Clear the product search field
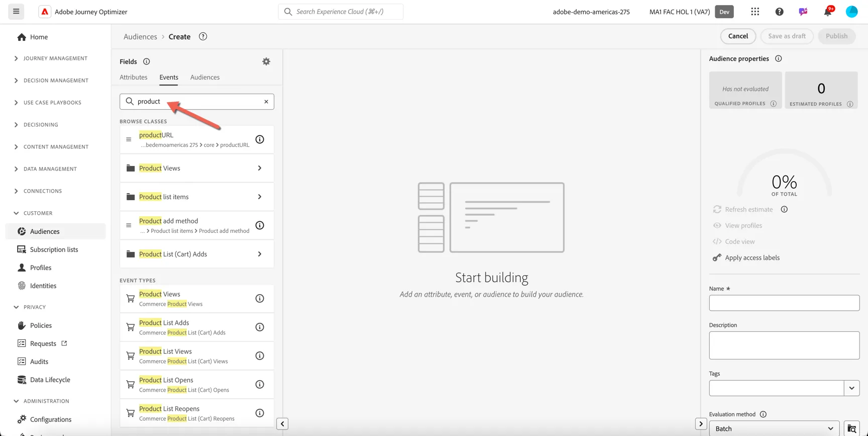Image resolution: width=868 pixels, height=436 pixels. point(266,102)
